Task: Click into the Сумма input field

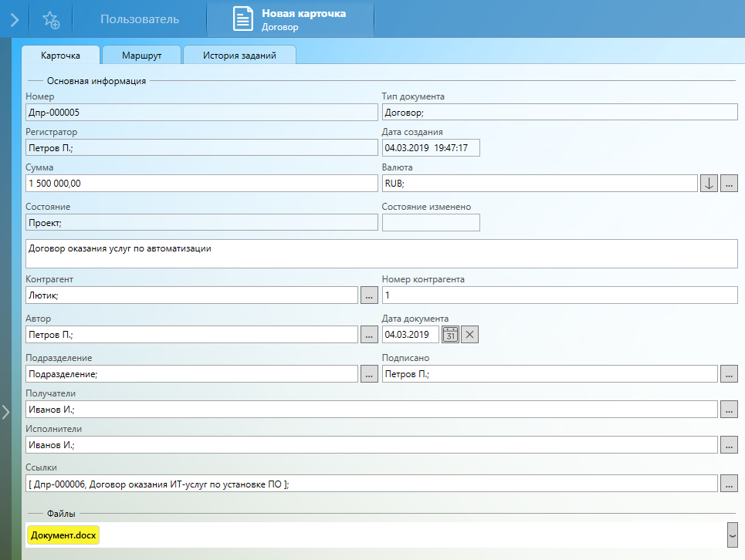Action: pyautogui.click(x=201, y=183)
